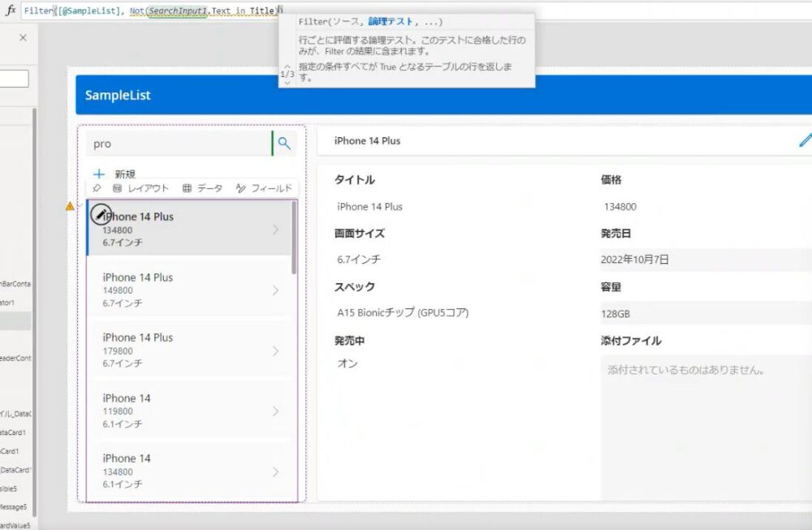Click the plus icon for 新規
Viewport: 812px width, 530px height.
99,174
